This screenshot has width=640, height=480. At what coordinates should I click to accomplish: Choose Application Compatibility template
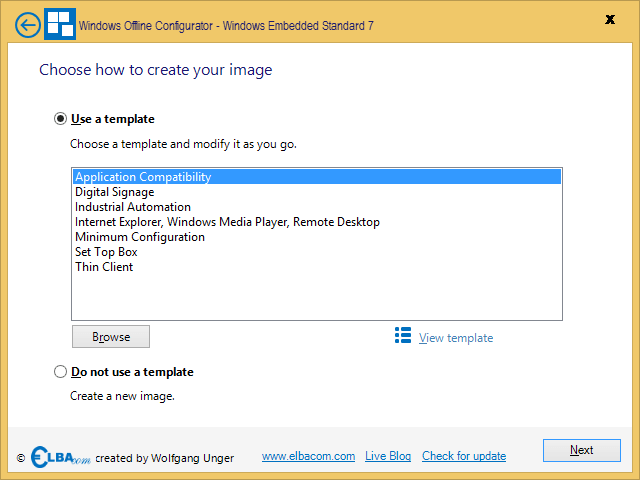(x=317, y=177)
